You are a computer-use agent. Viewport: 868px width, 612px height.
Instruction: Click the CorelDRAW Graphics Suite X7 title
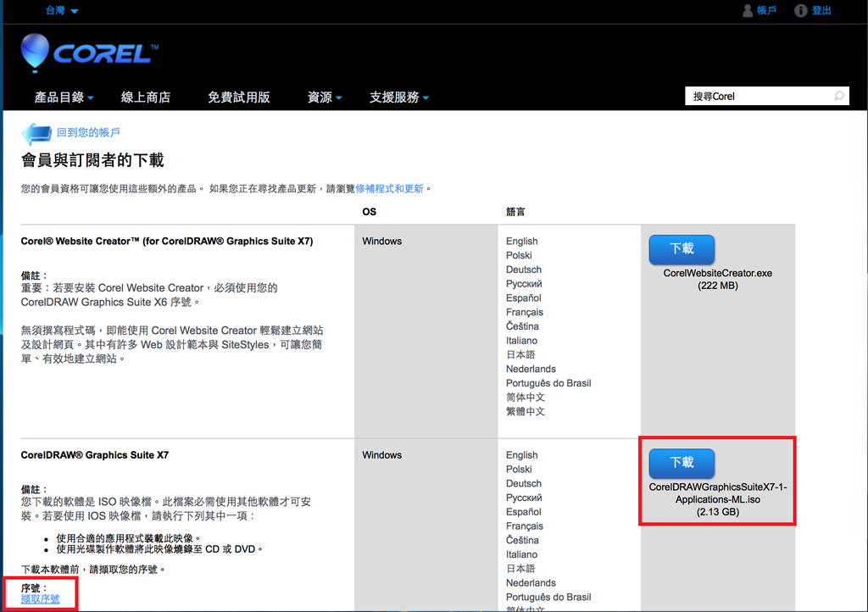95,455
